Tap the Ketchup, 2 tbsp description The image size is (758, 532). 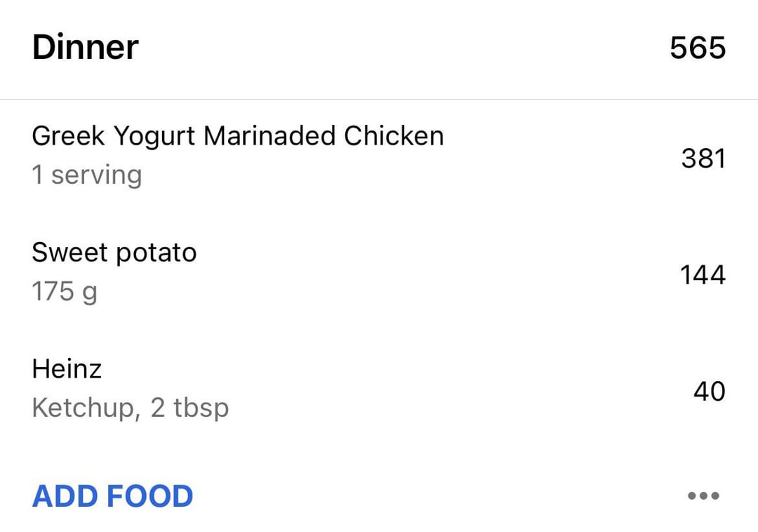[x=130, y=408]
